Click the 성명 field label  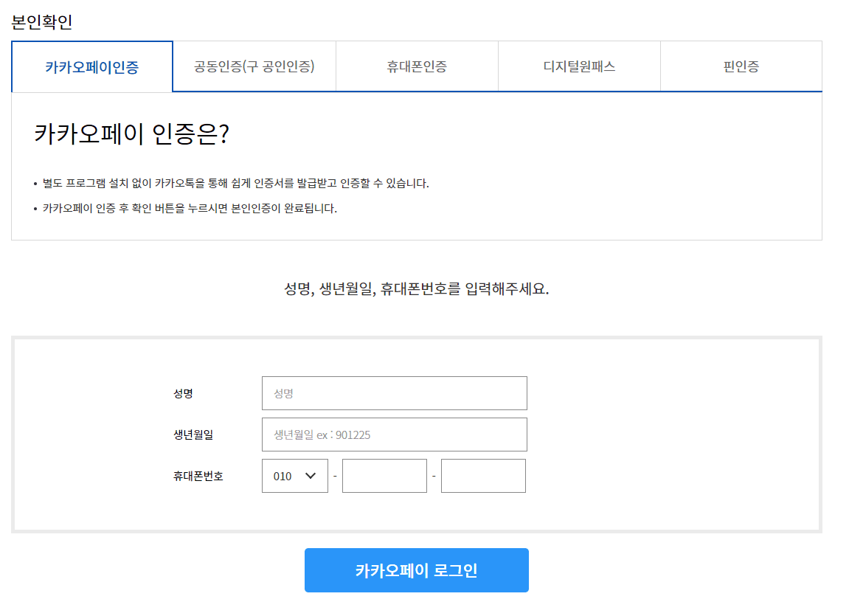(183, 393)
